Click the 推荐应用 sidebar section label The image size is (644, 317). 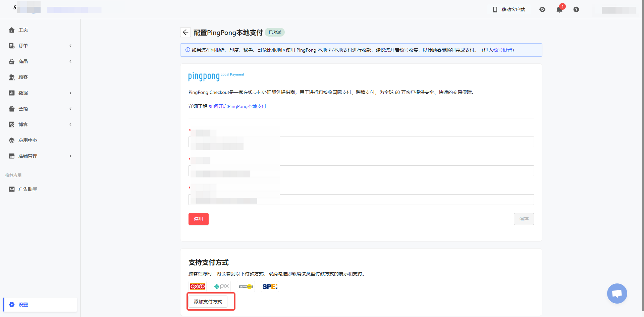(x=13, y=175)
